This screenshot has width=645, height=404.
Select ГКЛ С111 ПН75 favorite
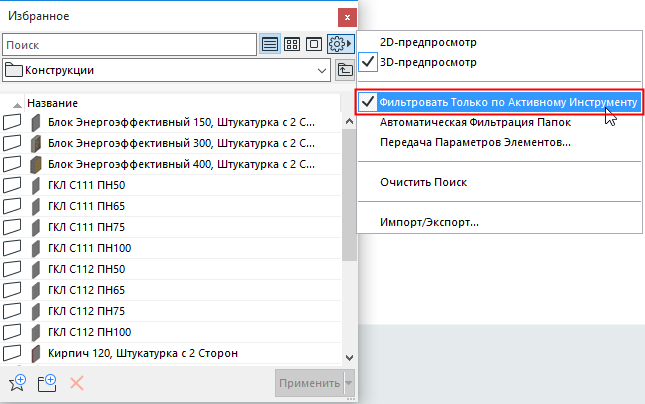(86, 227)
